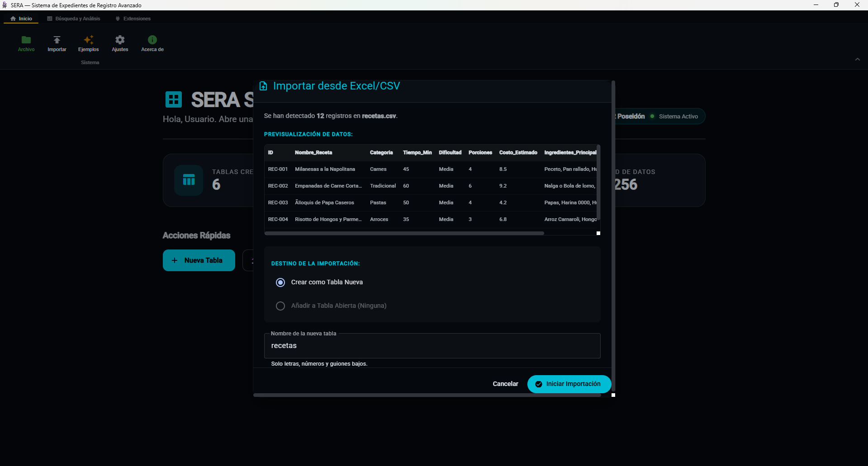The image size is (868, 466).
Task: Open Ajustes gear icon
Action: (120, 40)
